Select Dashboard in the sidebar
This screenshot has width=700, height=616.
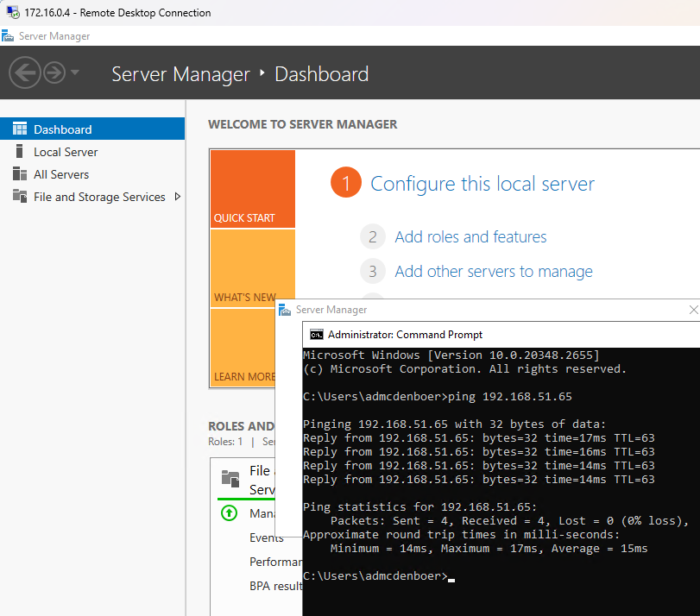pyautogui.click(x=92, y=129)
